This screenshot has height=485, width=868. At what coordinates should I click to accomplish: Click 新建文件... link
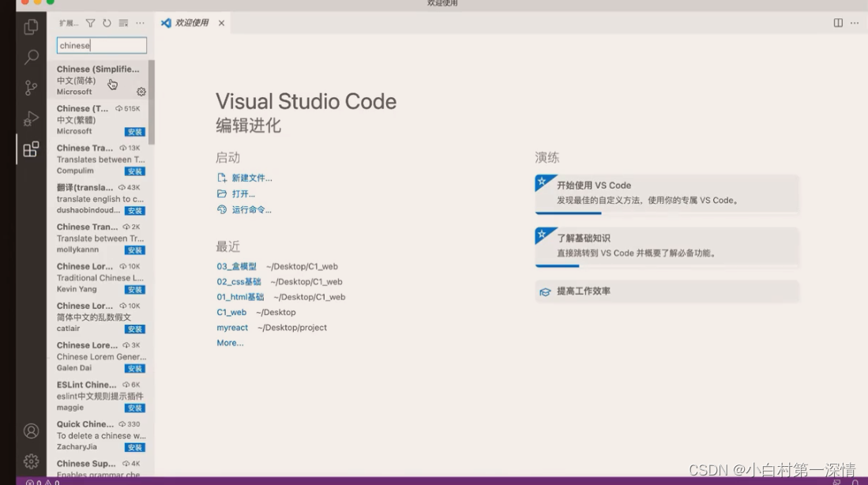[x=252, y=178]
